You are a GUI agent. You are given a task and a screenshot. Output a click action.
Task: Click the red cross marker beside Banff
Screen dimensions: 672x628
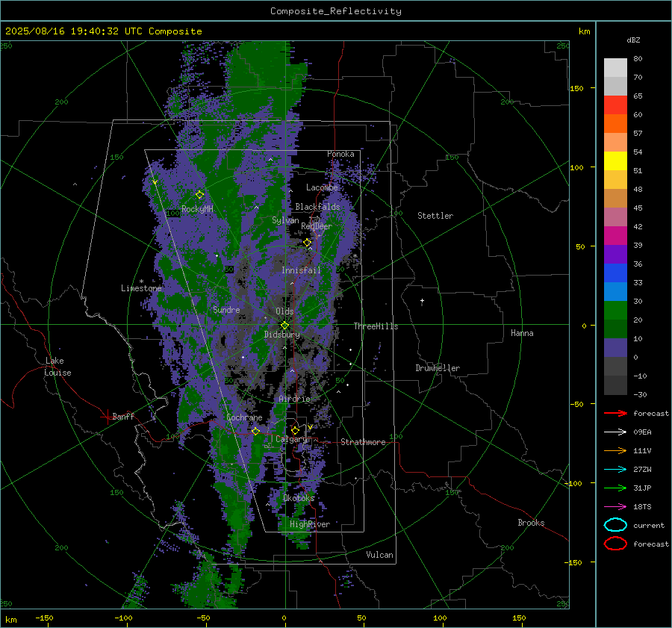(106, 417)
